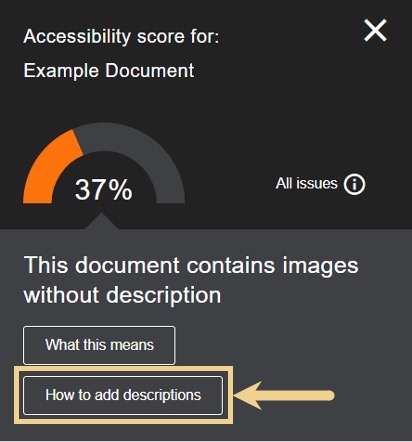Close the accessibility score panel

coord(375,30)
